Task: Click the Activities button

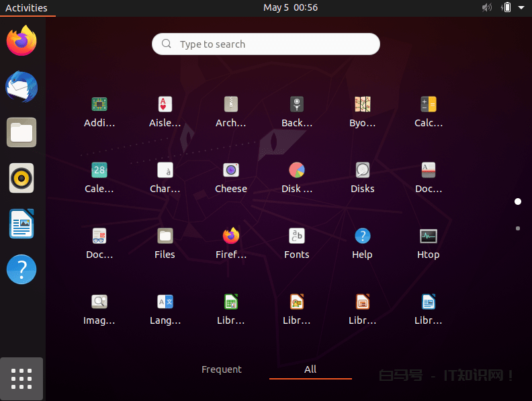Action: [x=26, y=7]
